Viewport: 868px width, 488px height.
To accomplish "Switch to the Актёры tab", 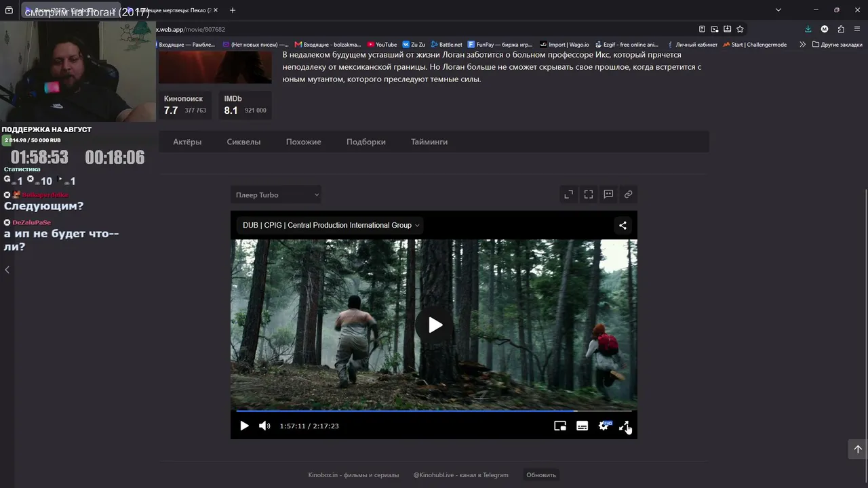I will (187, 142).
